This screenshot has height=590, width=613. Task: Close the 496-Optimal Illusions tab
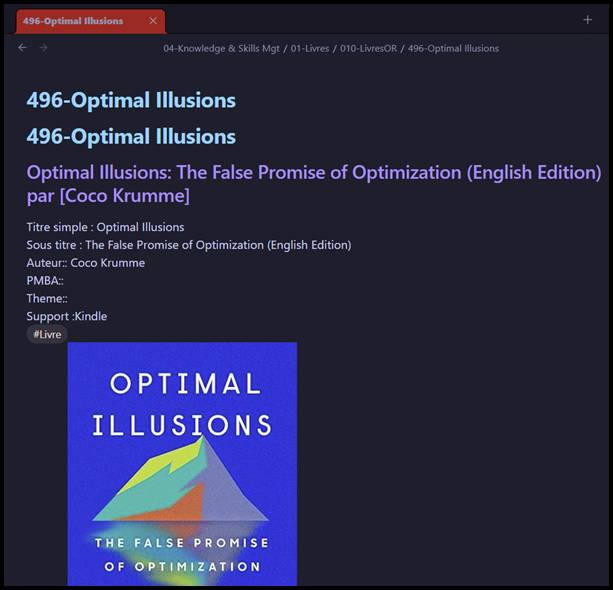(153, 21)
